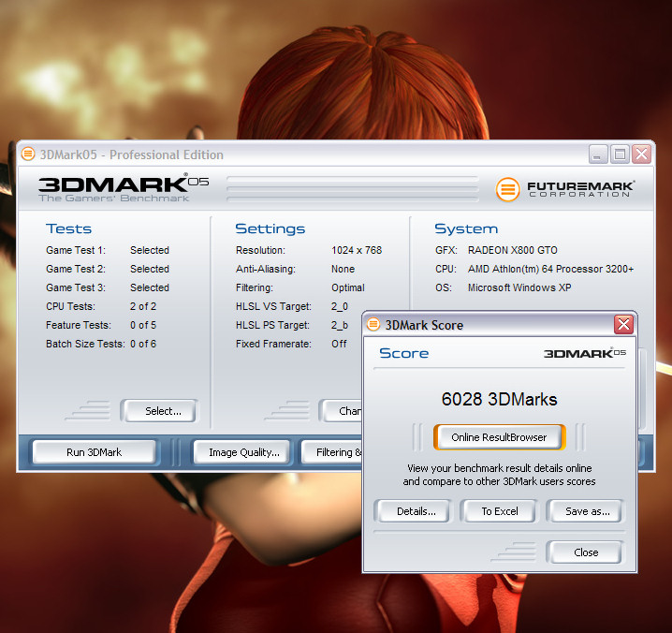
Task: Click the 3DMark05 - Professional Edition title text
Action: point(132,155)
